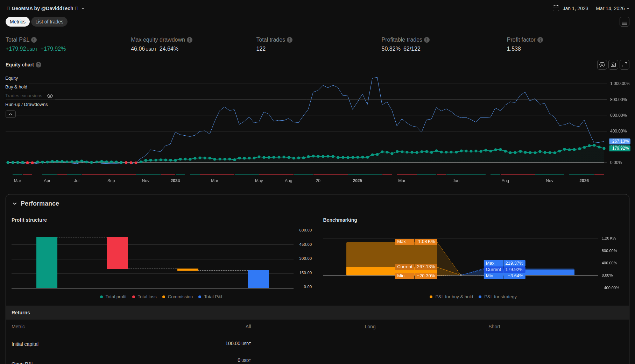The height and width of the screenshot is (364, 635).
Task: Collapse the chart legend with the caret button
Action: point(10,114)
